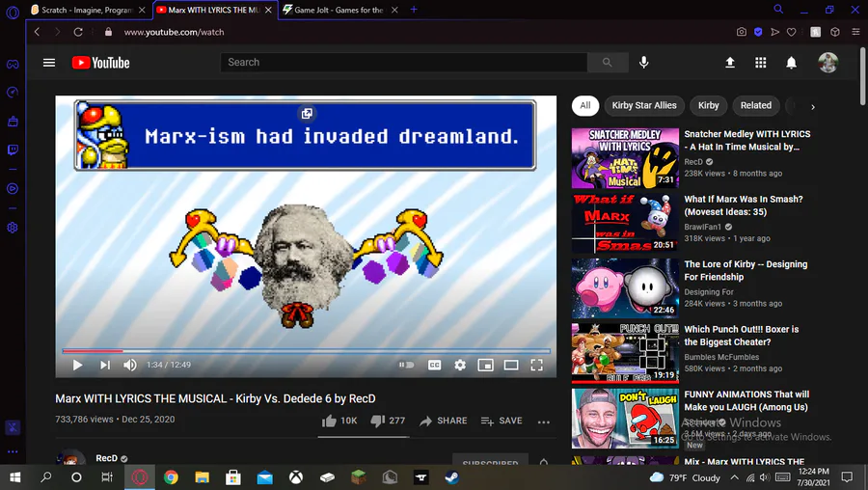The height and width of the screenshot is (490, 868).
Task: Open Windows Start menu
Action: coord(14,477)
